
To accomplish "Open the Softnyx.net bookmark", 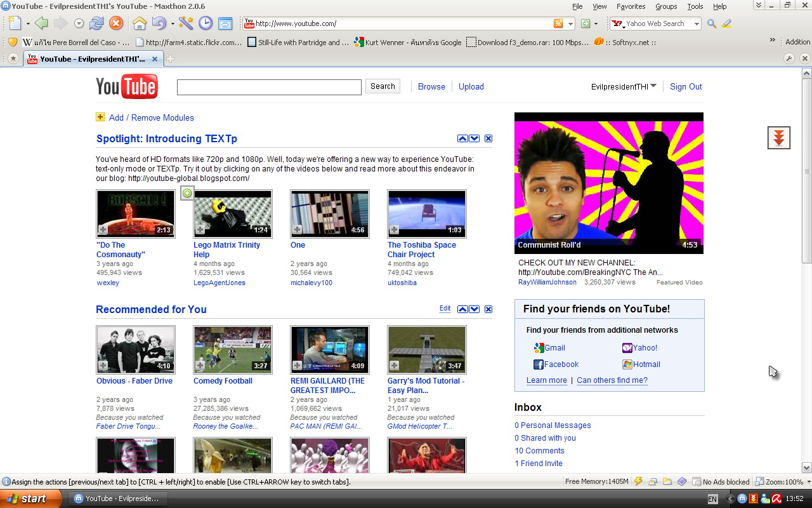I will point(625,43).
